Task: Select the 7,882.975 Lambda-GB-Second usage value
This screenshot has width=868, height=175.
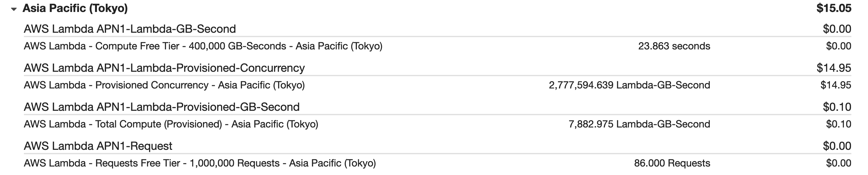Action: (x=639, y=124)
